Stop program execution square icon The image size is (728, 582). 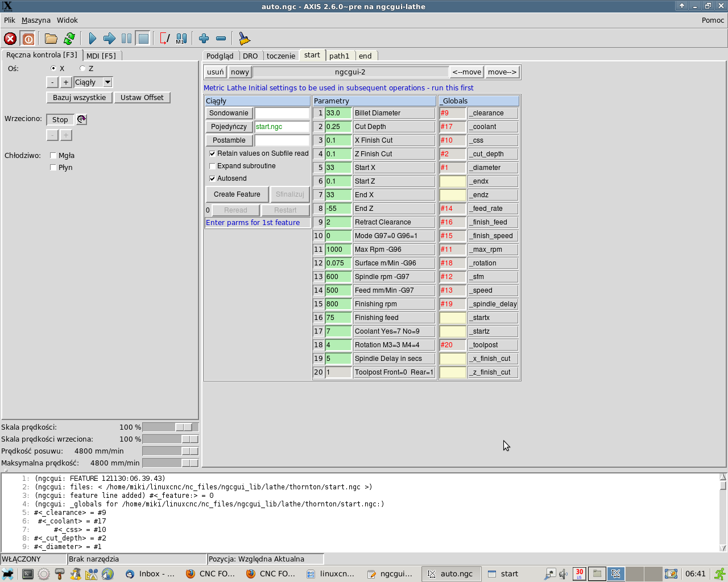click(143, 39)
